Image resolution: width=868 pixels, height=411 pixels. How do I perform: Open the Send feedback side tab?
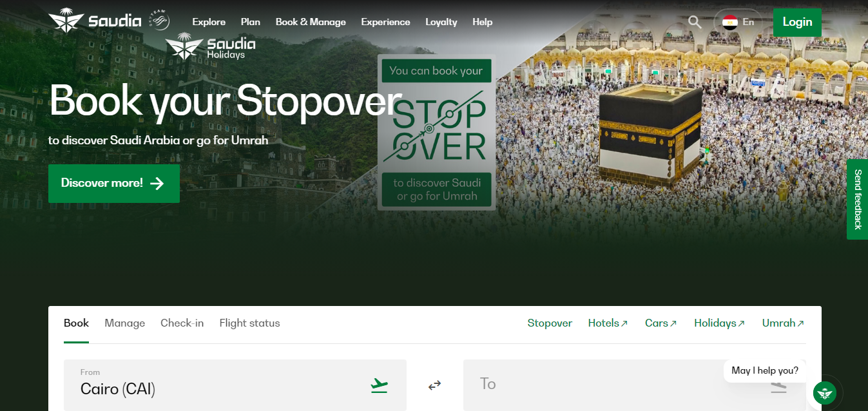pyautogui.click(x=857, y=199)
